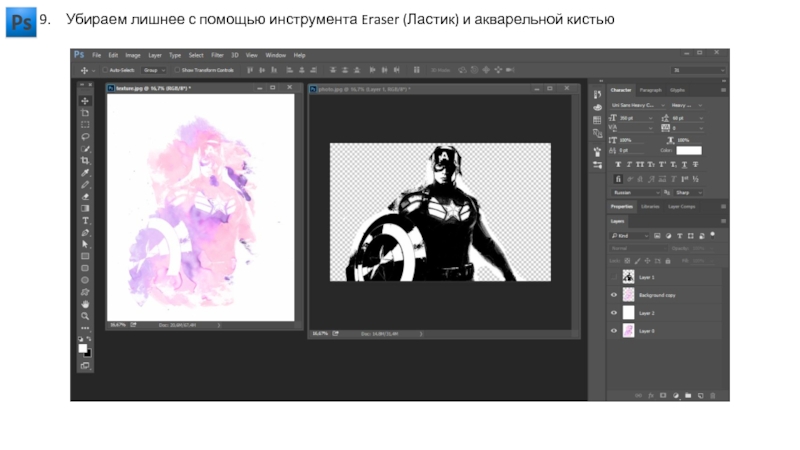Open the Filter menu
The height and width of the screenshot is (450, 800).
tap(217, 55)
